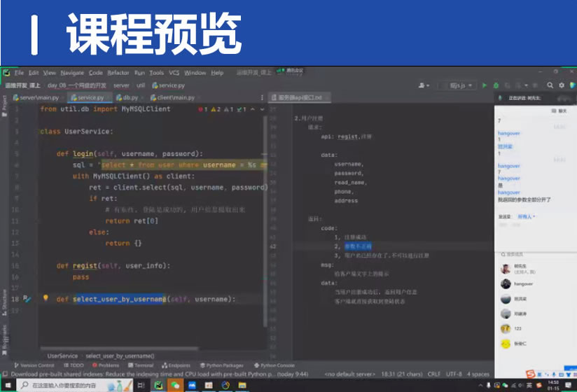Switch to the server\main.py editor tab
Screen dimensions: 577x392
(36, 97)
